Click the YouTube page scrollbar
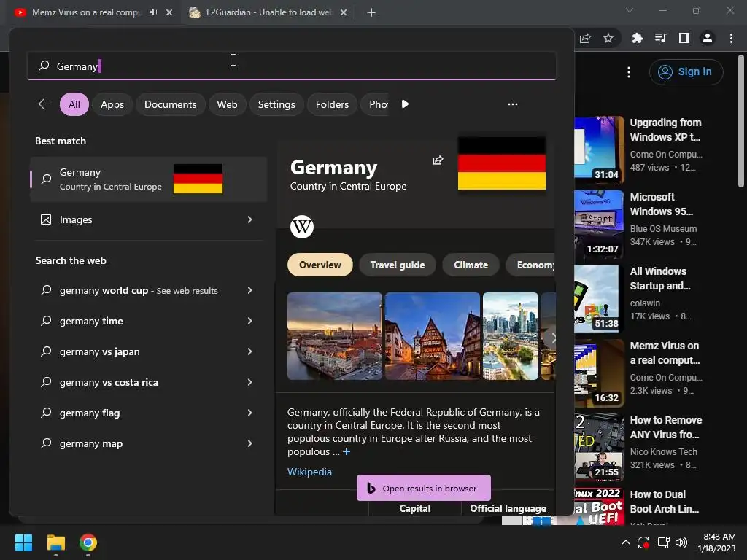 pos(741,121)
